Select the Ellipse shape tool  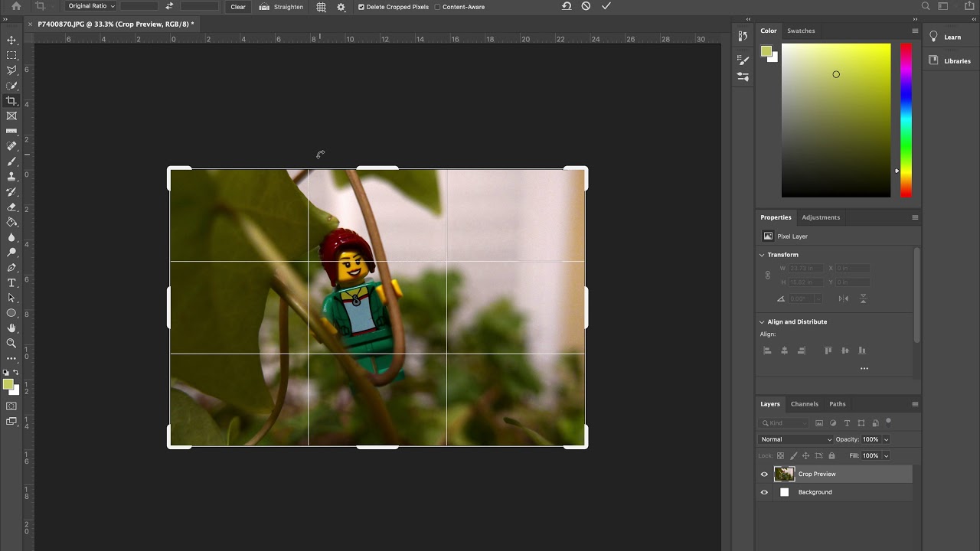pyautogui.click(x=11, y=313)
